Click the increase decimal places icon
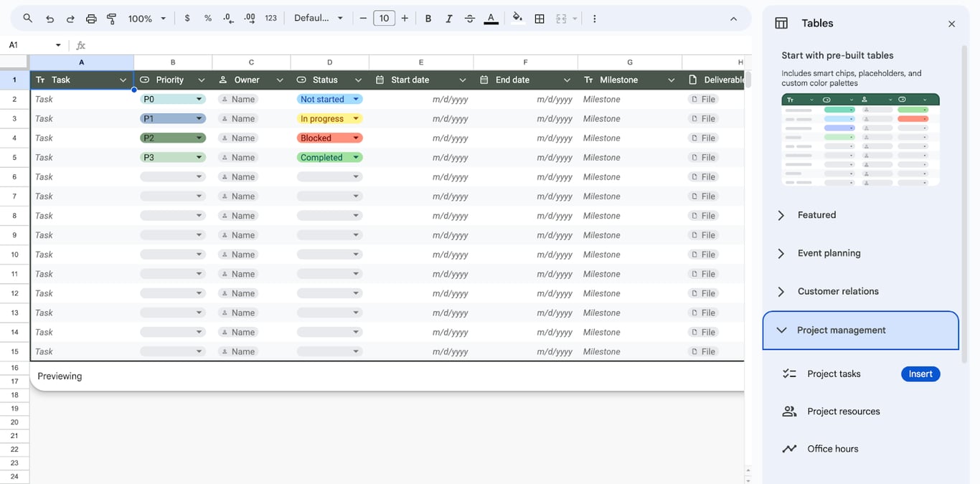The width and height of the screenshot is (980, 484). tap(250, 19)
